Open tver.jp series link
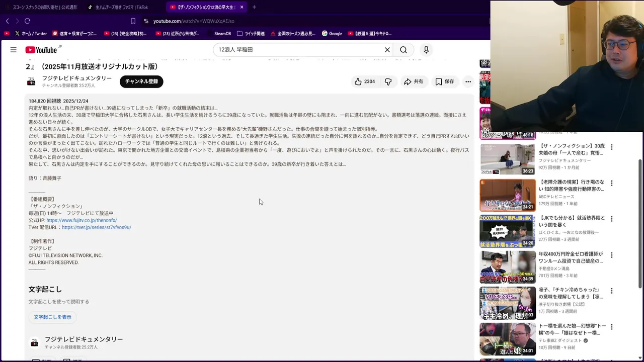 point(97,227)
